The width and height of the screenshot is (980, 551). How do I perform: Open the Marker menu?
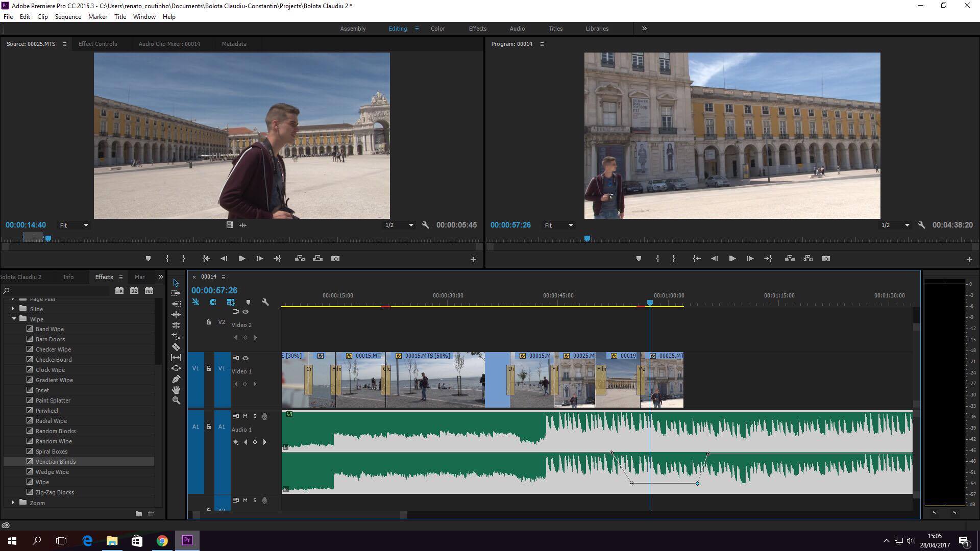point(97,17)
